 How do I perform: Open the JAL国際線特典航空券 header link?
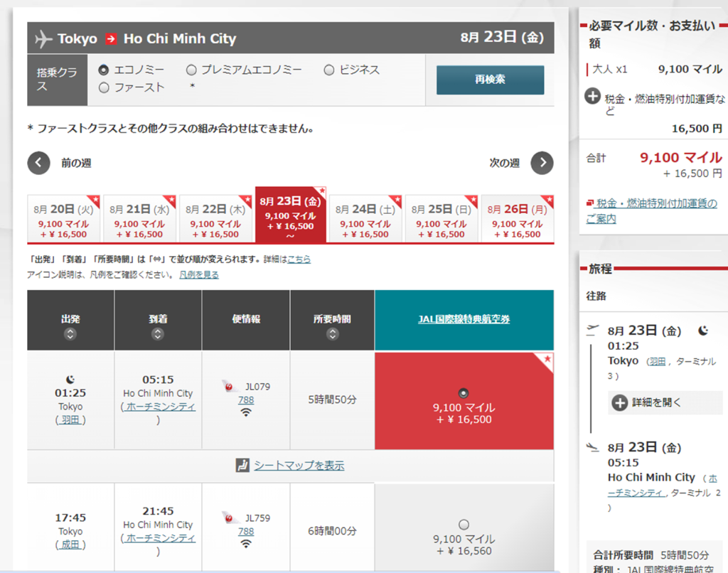click(464, 319)
